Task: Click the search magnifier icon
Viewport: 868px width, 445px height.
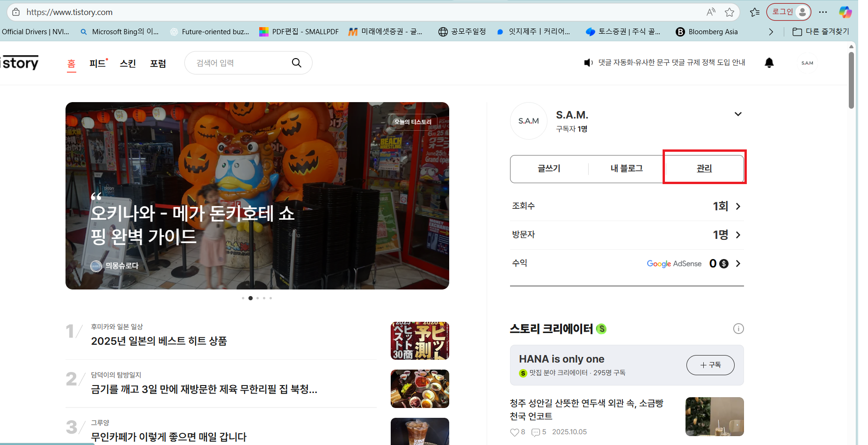Action: coord(297,63)
